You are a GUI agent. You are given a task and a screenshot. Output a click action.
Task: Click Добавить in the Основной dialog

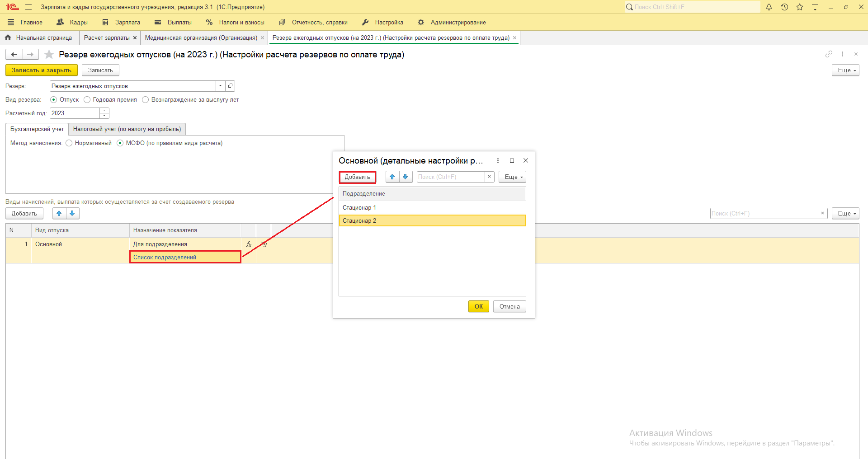click(358, 177)
